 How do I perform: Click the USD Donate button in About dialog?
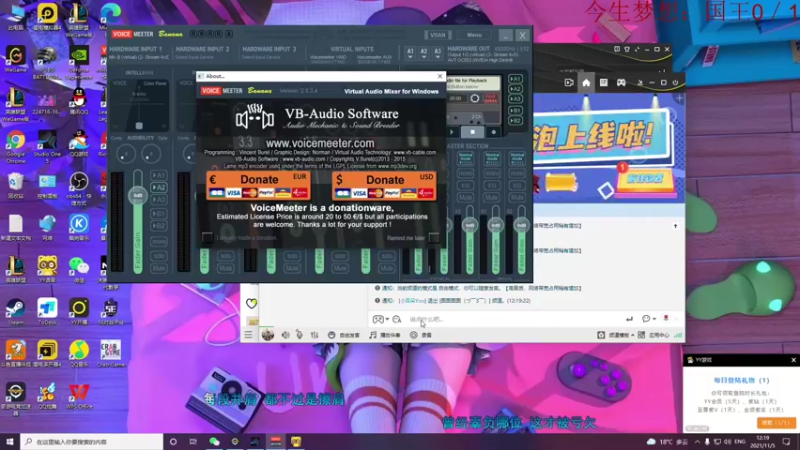point(384,185)
